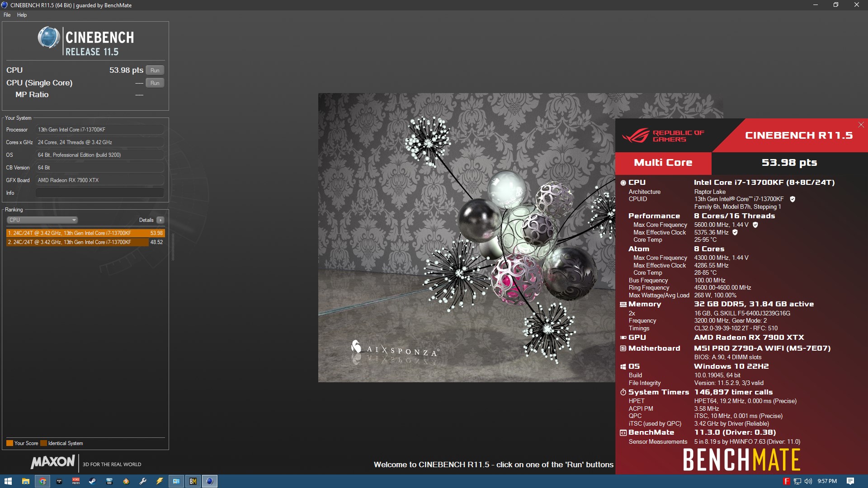Viewport: 868px width, 488px height.
Task: Open the notification center icon
Action: pos(850,481)
